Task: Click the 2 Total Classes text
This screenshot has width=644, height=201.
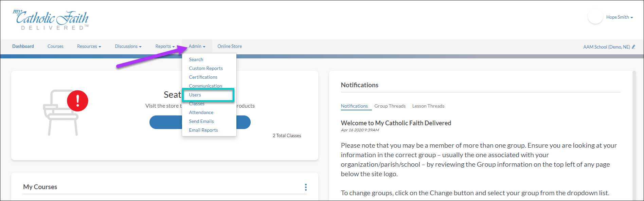Action: tap(287, 135)
